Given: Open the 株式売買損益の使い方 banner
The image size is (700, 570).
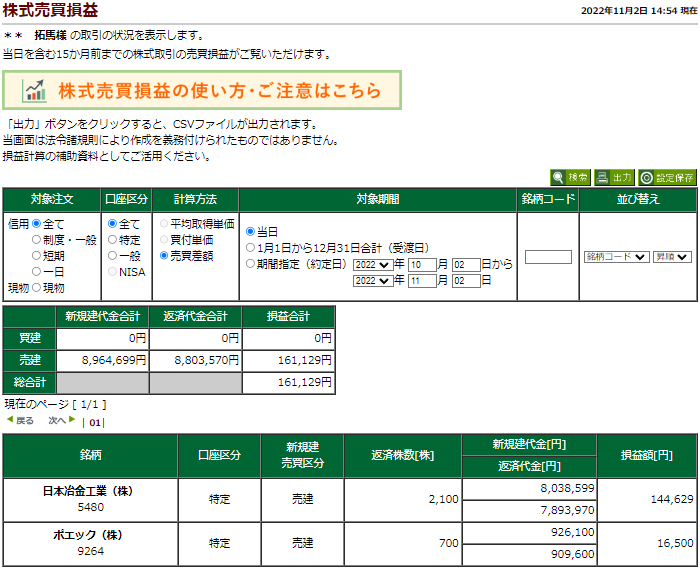Looking at the screenshot, I should click(202, 90).
